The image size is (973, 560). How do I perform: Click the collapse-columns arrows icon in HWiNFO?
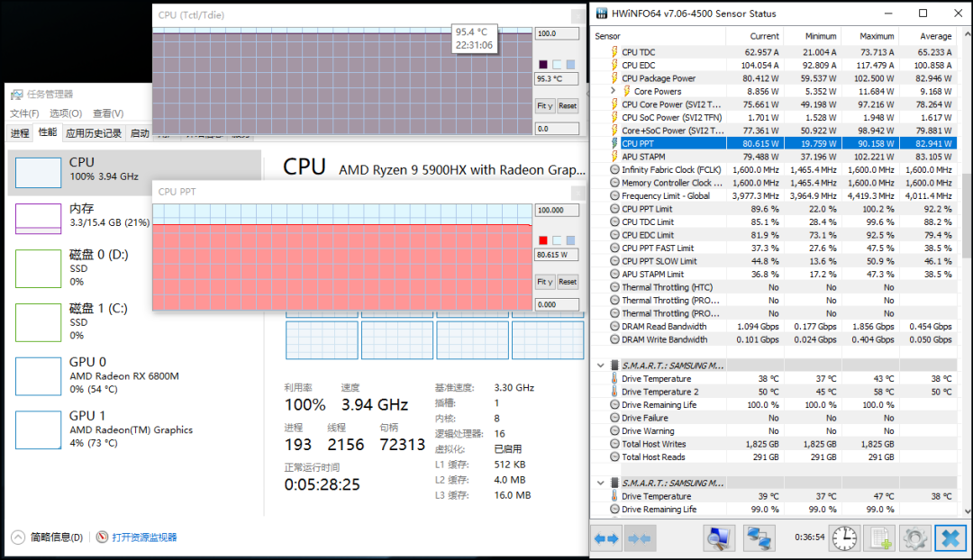[x=639, y=538]
